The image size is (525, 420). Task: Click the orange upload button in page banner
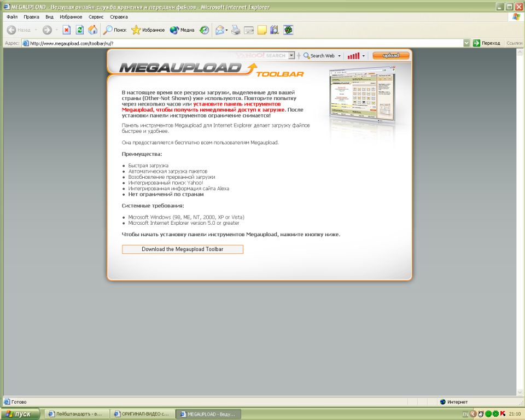pos(390,56)
